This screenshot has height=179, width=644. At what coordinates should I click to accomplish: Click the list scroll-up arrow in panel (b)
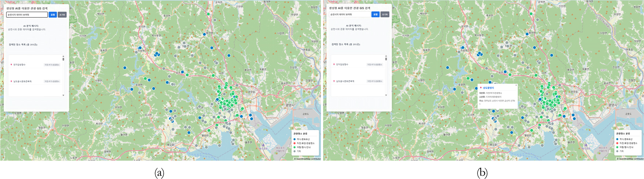coord(386,56)
